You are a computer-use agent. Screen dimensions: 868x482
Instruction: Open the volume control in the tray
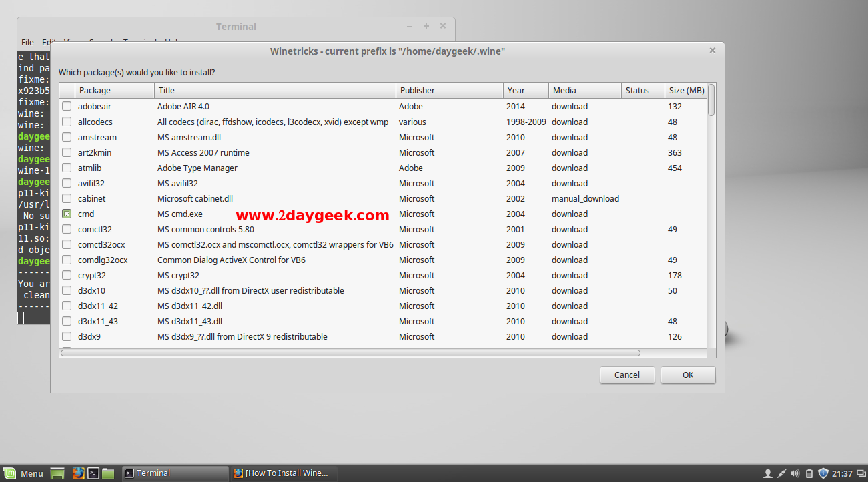tap(796, 473)
